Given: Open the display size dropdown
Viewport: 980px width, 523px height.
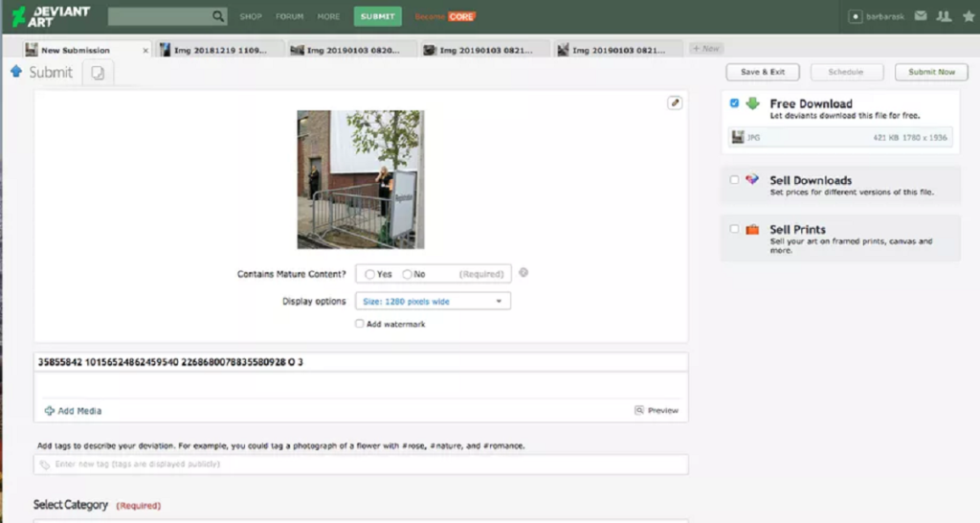Looking at the screenshot, I should (433, 302).
